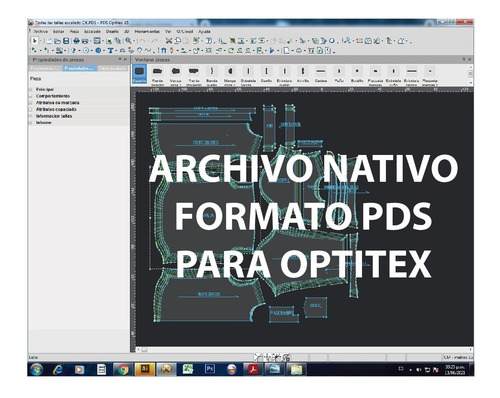Image resolution: width=500 pixels, height=398 pixels.
Task: Open the Ver menu
Action: coord(168,31)
